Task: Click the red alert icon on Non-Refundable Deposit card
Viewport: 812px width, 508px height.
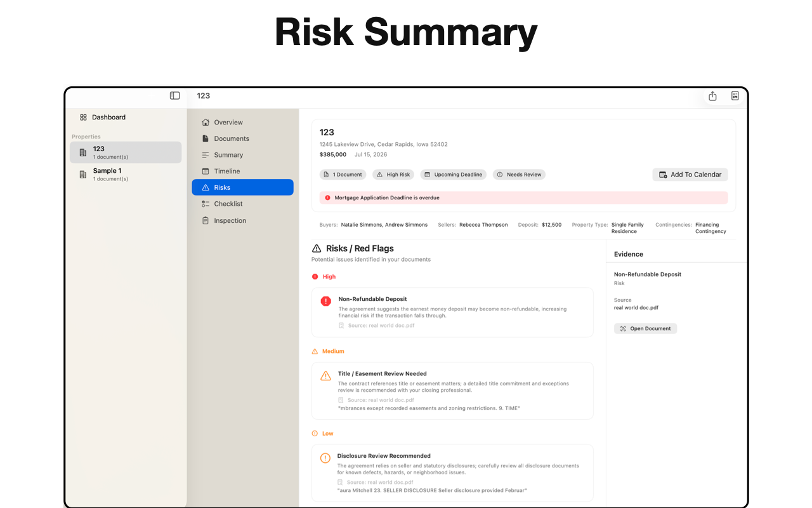Action: [x=326, y=301]
